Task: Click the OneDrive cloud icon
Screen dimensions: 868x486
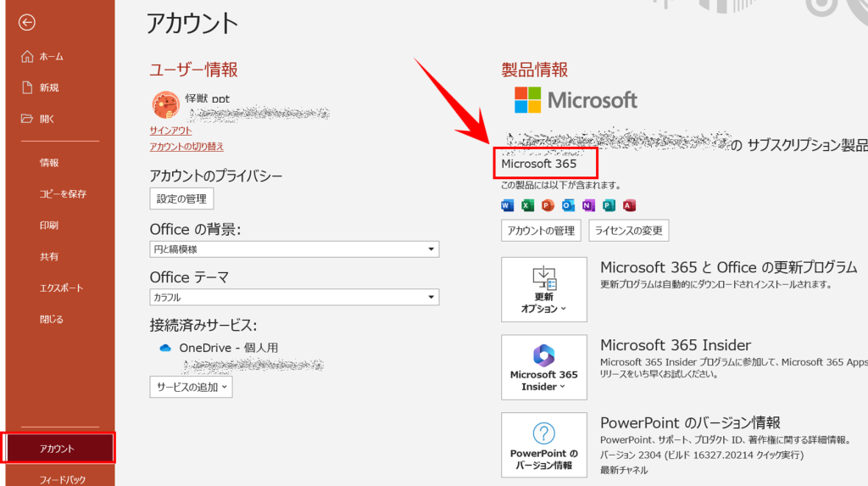Action: (165, 348)
